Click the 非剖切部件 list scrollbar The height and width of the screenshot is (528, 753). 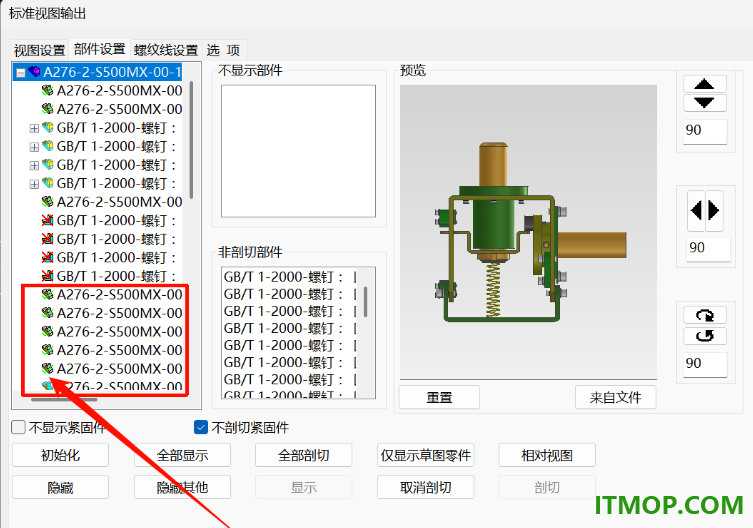[365, 302]
